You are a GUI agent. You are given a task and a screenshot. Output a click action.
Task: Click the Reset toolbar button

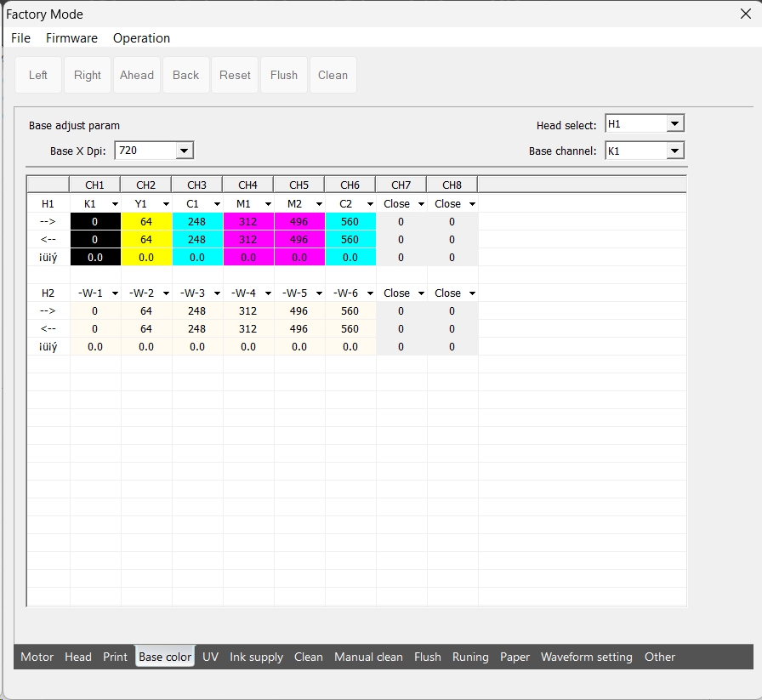point(235,75)
